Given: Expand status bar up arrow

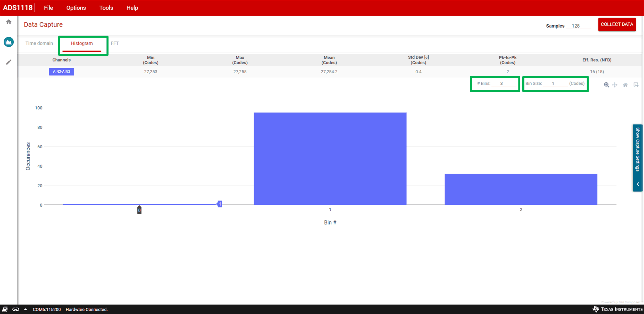Looking at the screenshot, I should [26, 309].
